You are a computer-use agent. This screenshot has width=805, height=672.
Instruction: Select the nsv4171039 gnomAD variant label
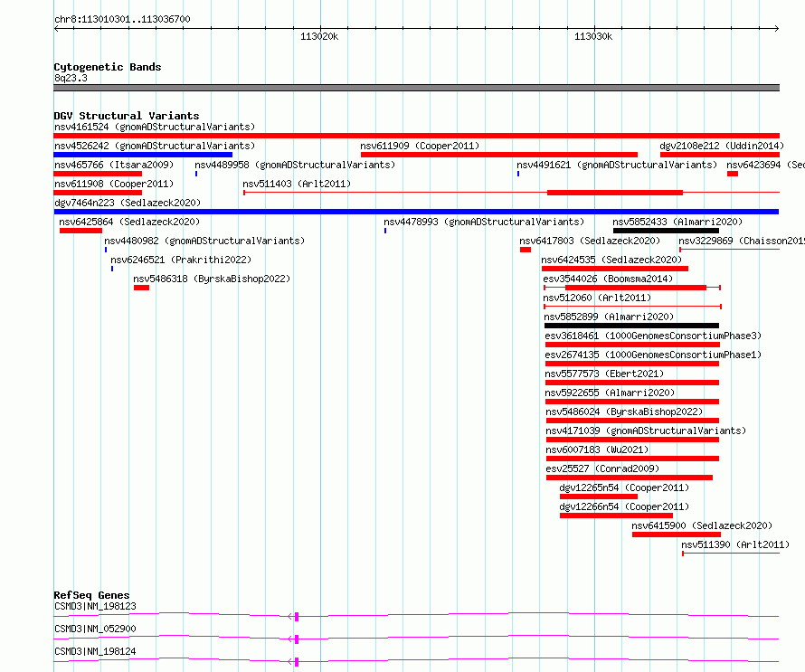646,431
